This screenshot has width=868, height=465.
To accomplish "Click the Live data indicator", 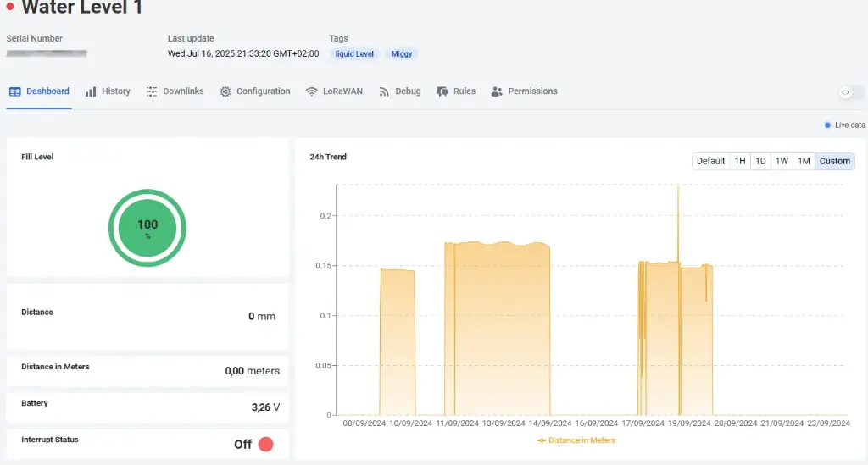I will point(845,125).
